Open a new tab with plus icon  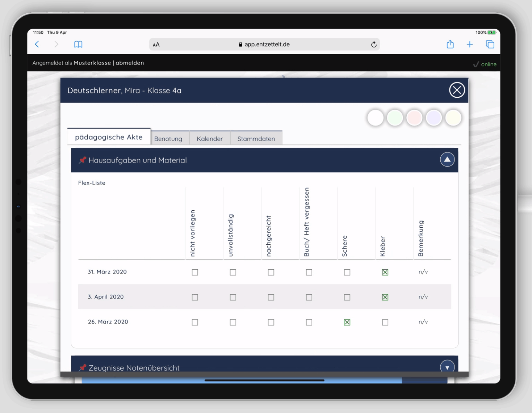[x=470, y=45]
